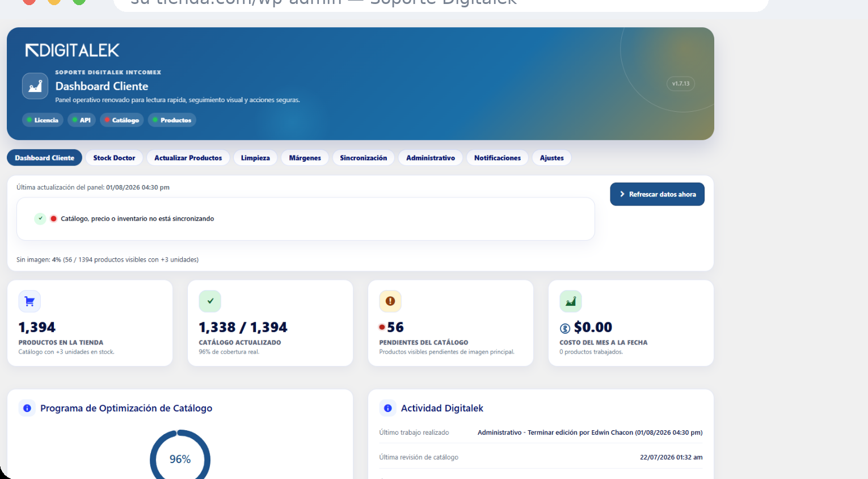
Task: Click the Catálogo Actualizado label
Action: (240, 343)
